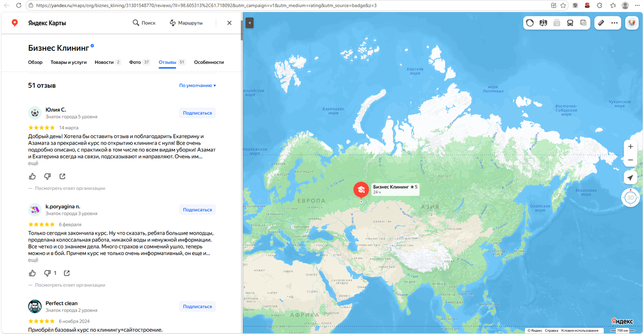Image resolution: width=644 pixels, height=334 pixels.
Task: Click the Юлия С. reviewer name
Action: click(56, 110)
